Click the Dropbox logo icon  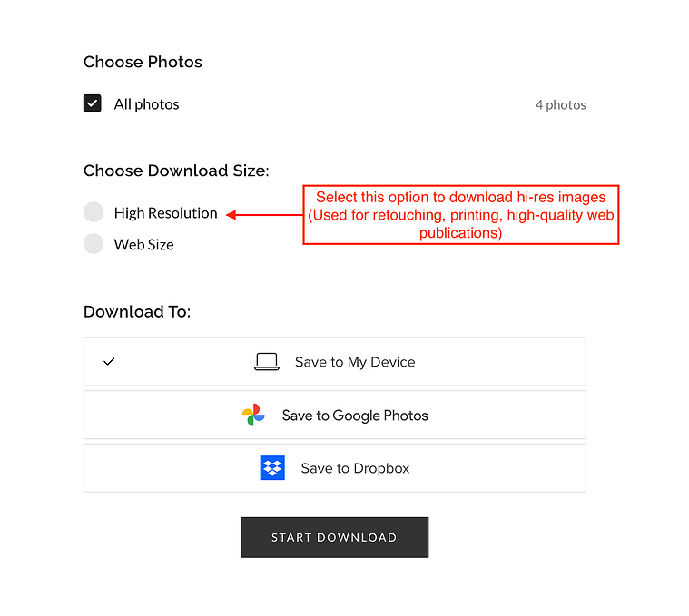272,467
